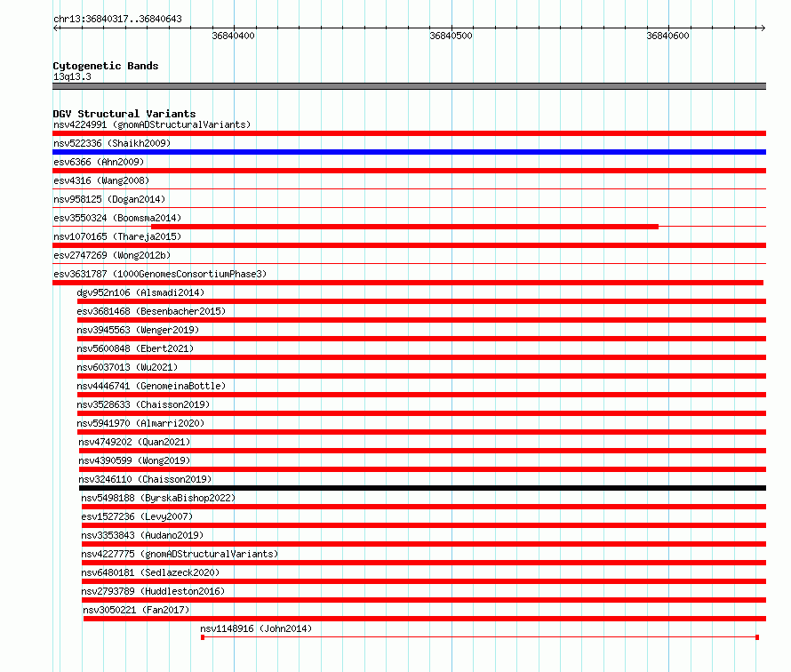Click nsv5941970 (Almarri2020) label

(x=140, y=423)
